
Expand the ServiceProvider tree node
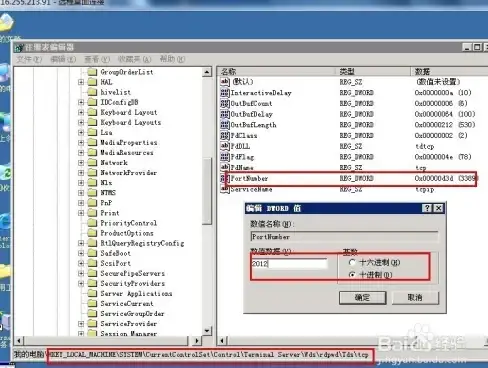(81, 324)
